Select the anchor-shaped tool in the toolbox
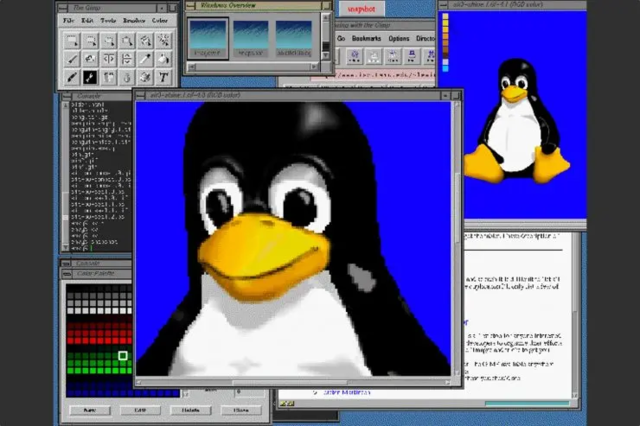This screenshot has width=640, height=426. (127, 77)
